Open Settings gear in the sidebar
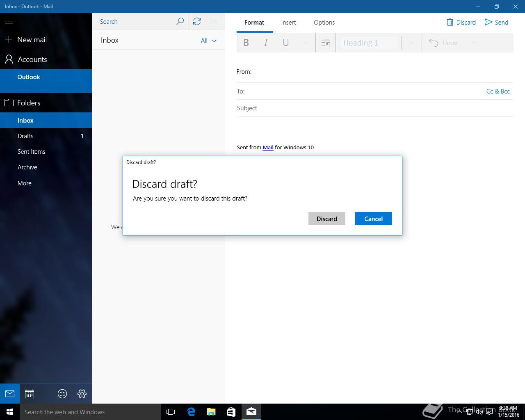 pyautogui.click(x=82, y=394)
